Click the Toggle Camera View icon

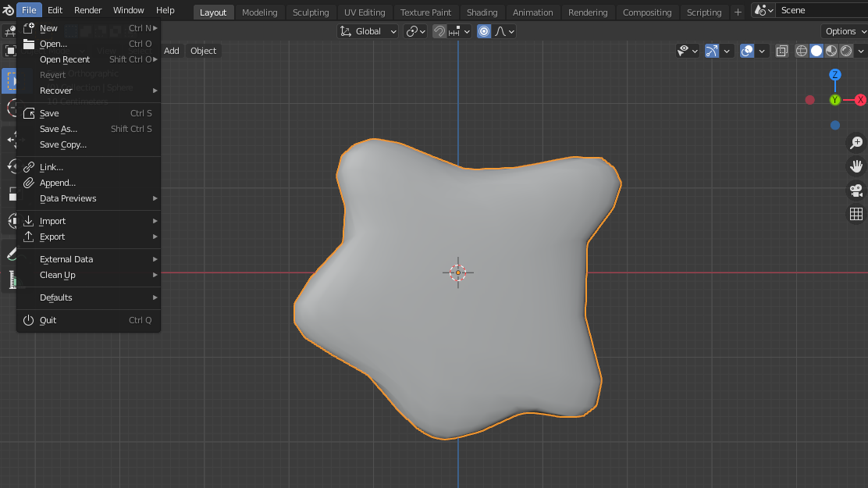[x=856, y=191]
